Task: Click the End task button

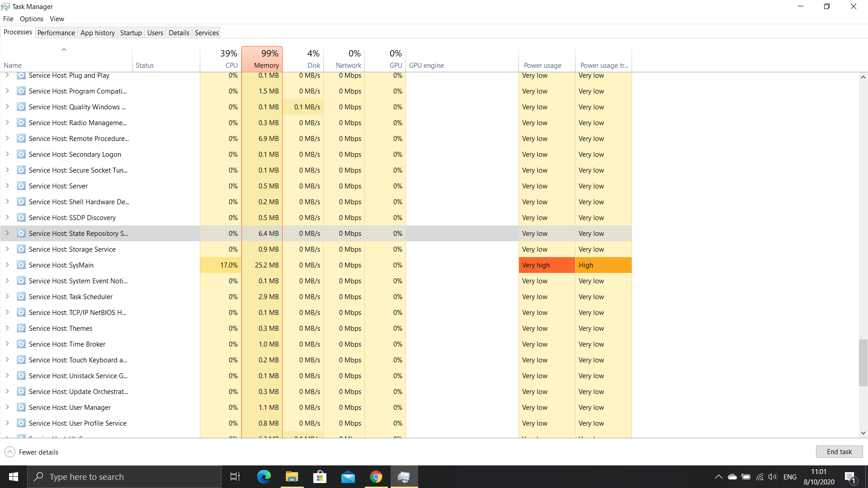Action: point(839,452)
